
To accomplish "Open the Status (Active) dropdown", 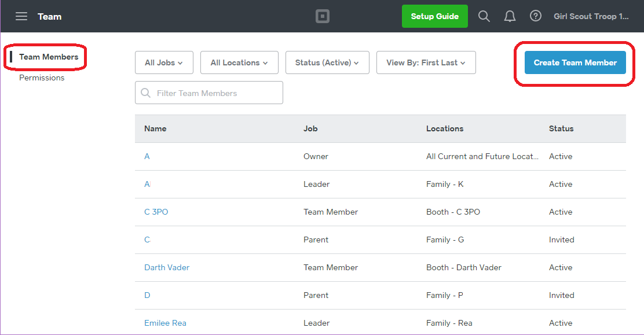I will point(327,62).
